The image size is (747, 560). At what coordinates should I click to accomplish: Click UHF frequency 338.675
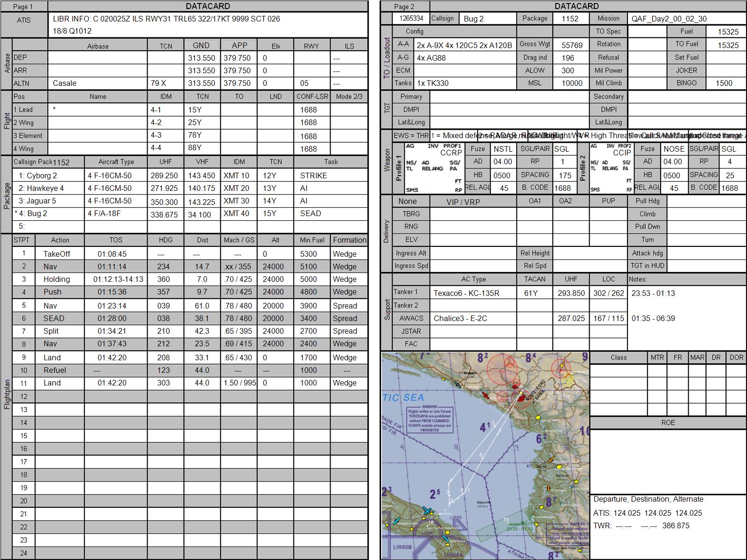164,215
